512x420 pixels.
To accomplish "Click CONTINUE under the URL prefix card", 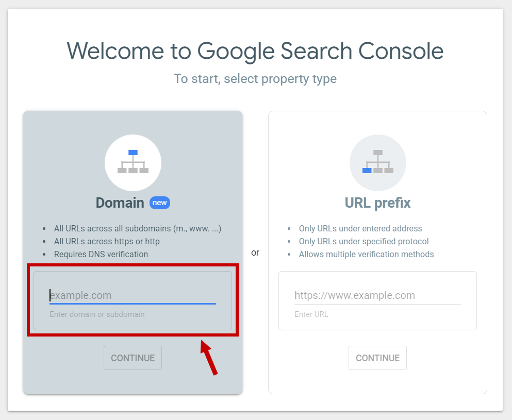I will click(x=377, y=358).
